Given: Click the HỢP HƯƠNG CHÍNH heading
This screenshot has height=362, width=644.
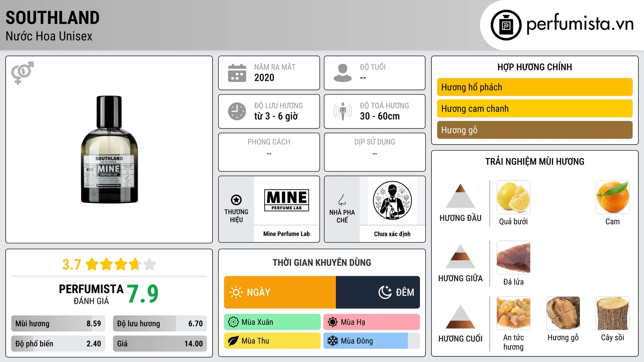Looking at the screenshot, I should [x=535, y=67].
